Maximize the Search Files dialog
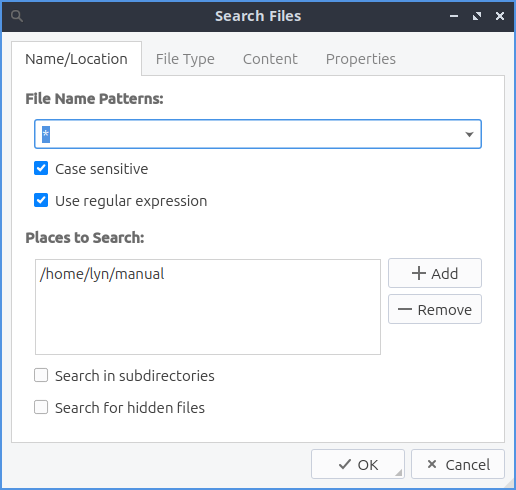The height and width of the screenshot is (490, 516). coord(477,16)
